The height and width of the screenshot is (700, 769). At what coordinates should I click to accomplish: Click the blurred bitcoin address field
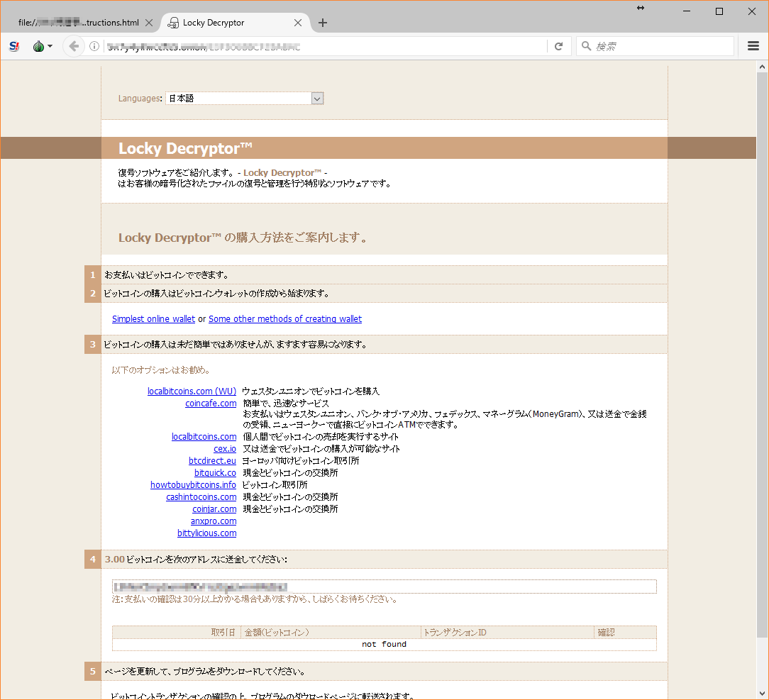point(384,587)
